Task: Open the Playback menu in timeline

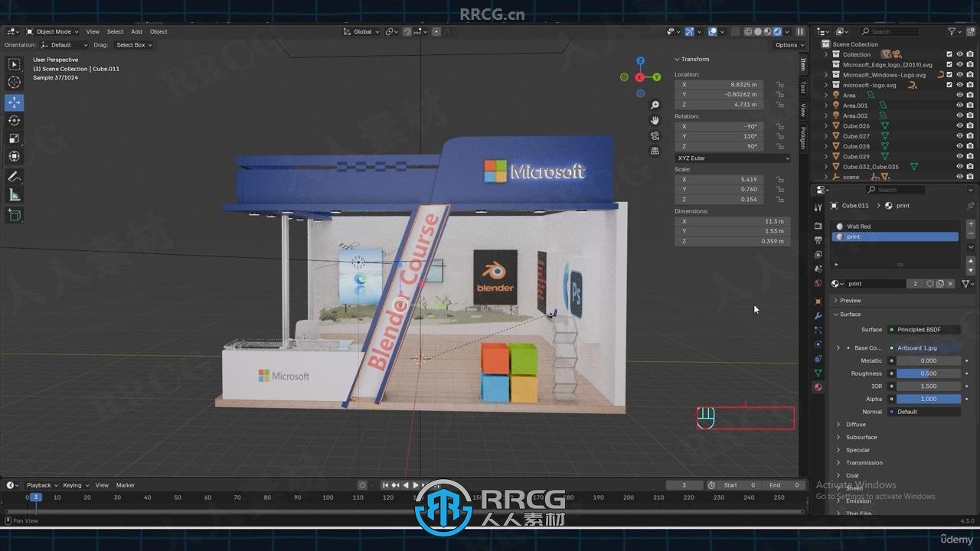Action: pyautogui.click(x=41, y=485)
